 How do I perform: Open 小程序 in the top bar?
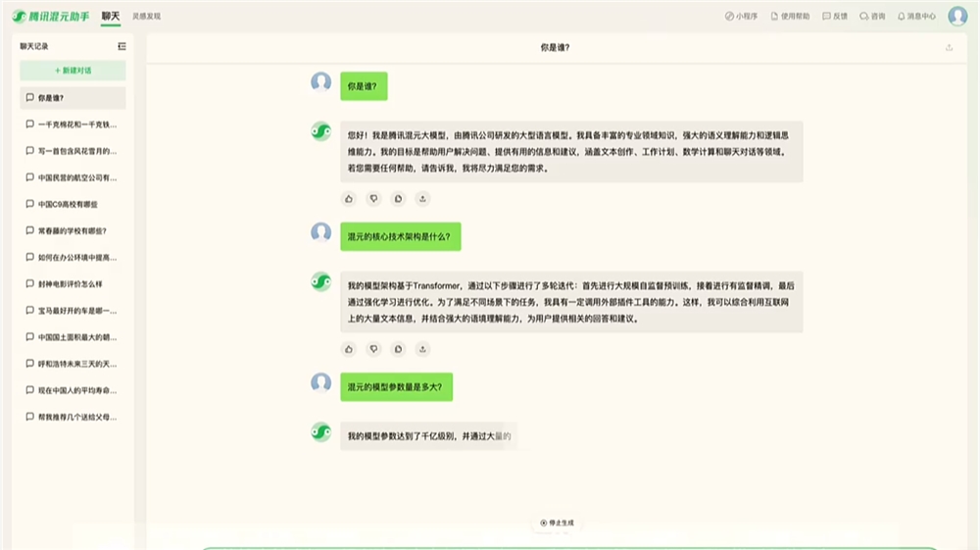tap(741, 17)
